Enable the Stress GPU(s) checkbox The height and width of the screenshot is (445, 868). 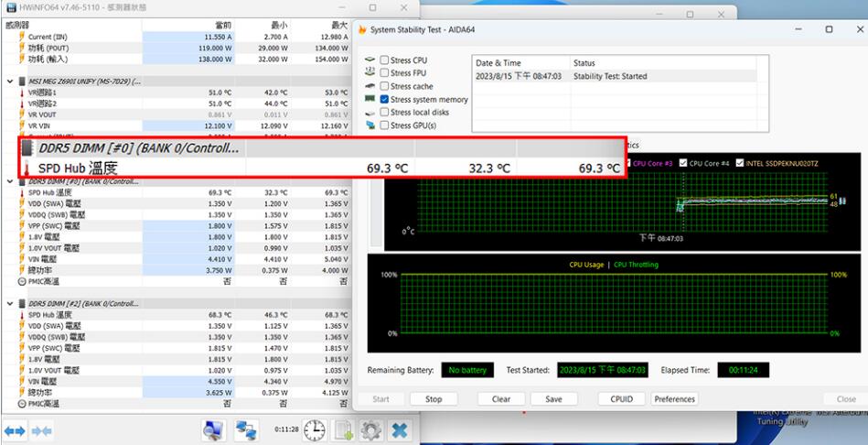pos(384,125)
